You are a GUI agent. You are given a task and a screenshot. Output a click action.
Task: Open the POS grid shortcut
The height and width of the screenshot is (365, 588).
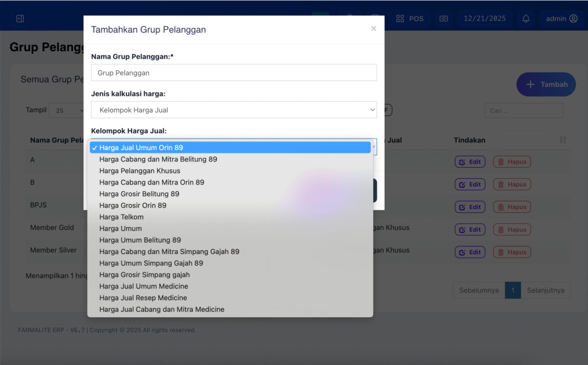[410, 18]
